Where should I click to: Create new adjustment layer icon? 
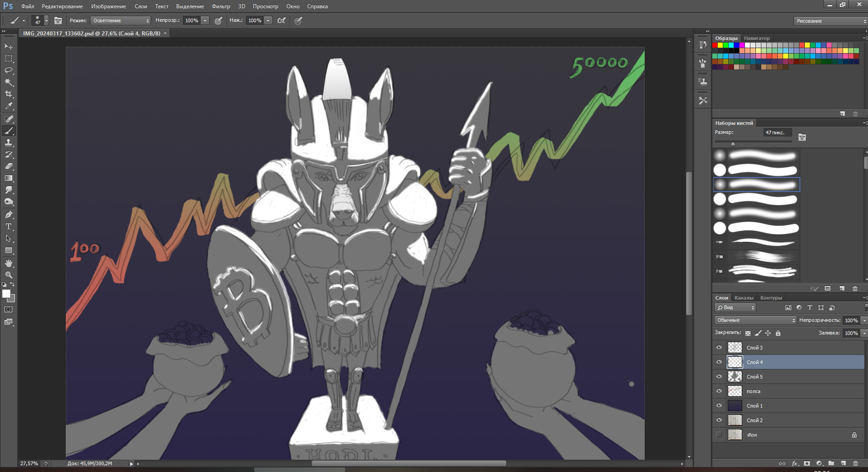click(819, 463)
